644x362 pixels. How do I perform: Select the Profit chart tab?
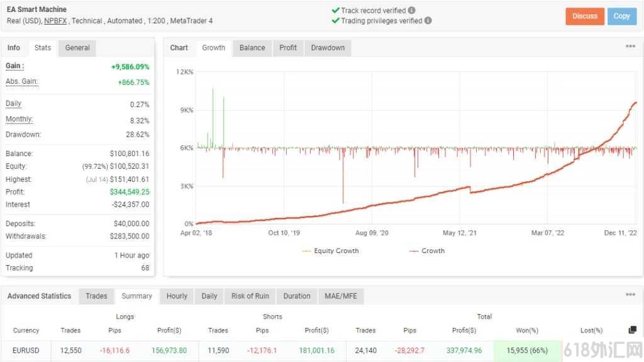click(x=288, y=48)
